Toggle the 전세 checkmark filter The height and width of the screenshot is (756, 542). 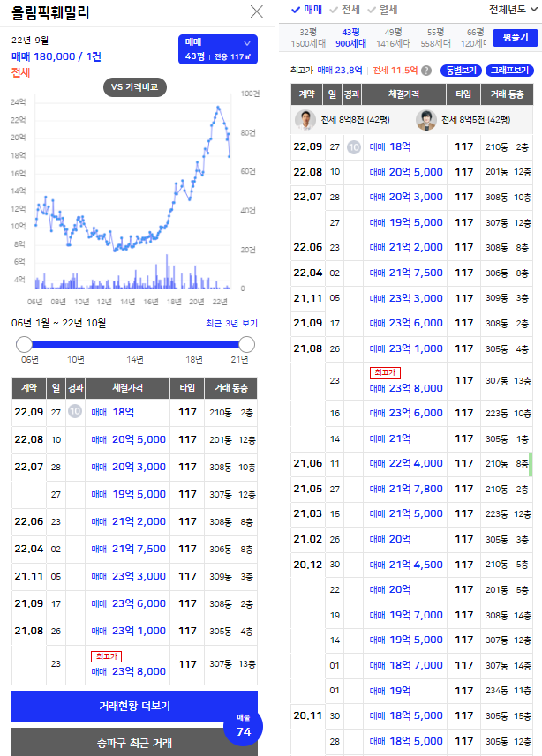tap(344, 10)
